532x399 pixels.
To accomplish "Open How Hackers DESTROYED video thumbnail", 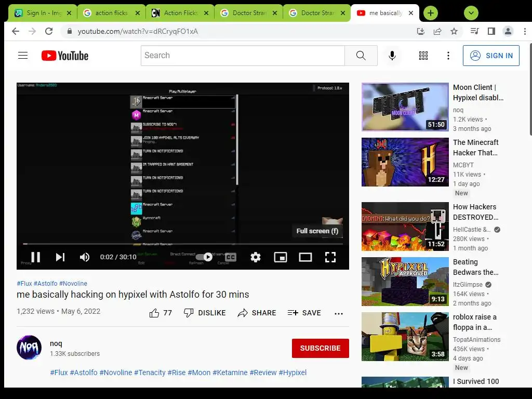I will click(x=405, y=227).
